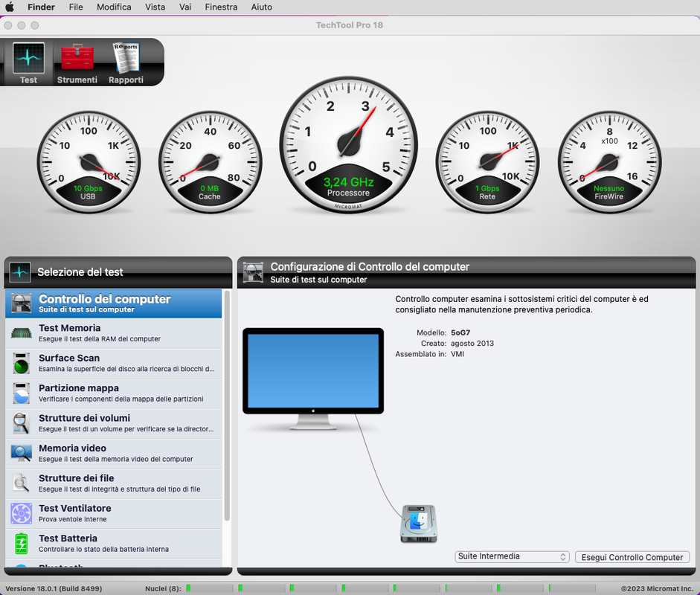Screen dimensions: 700x595
Task: Select the Partizione mappa icon
Action: coord(21,393)
